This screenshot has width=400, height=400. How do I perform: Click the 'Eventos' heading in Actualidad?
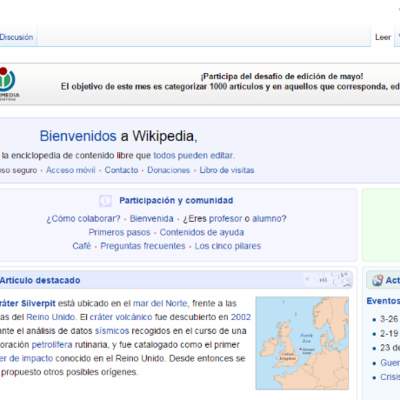(x=383, y=301)
